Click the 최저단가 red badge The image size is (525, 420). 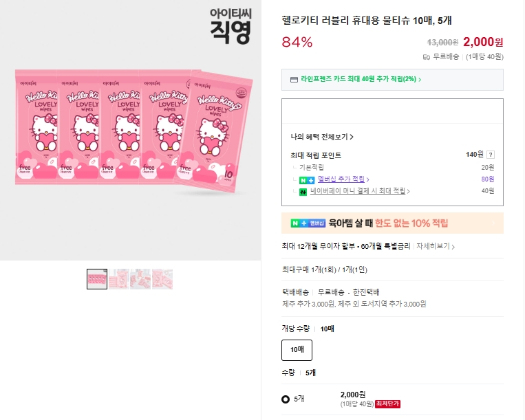point(387,404)
